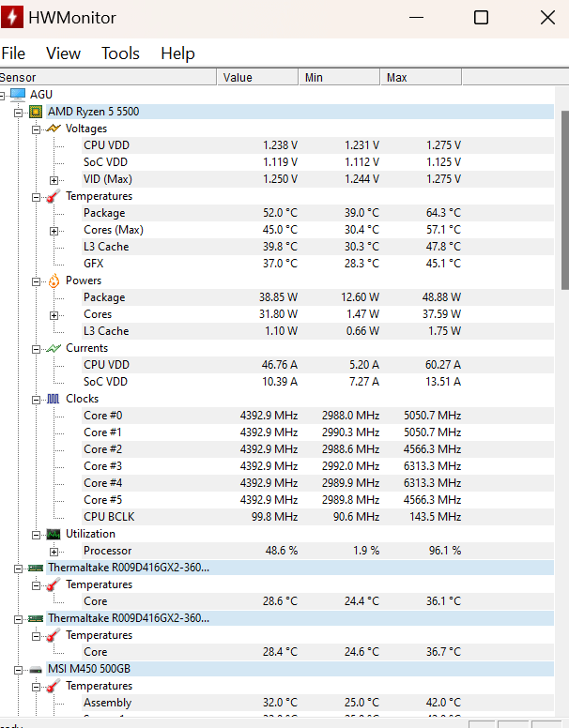Collapse the Utilization group
The height and width of the screenshot is (728, 569).
(36, 535)
